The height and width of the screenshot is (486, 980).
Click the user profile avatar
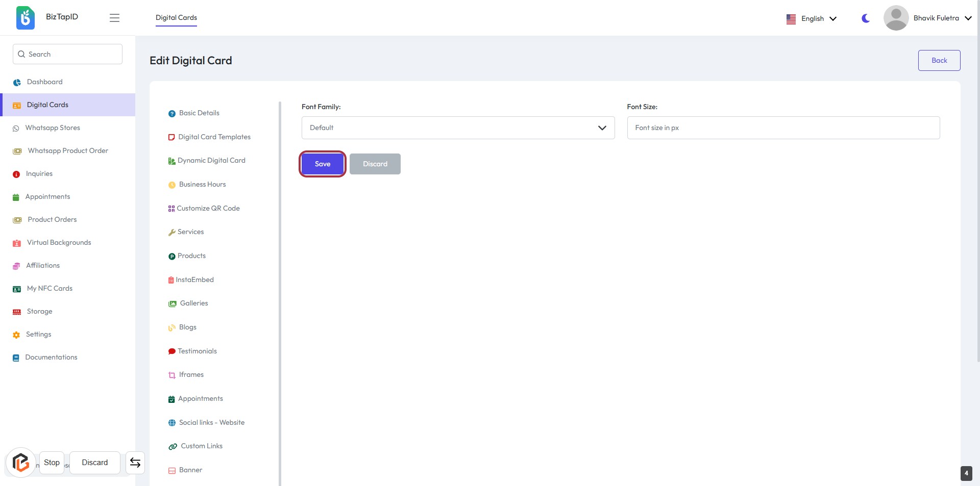896,18
